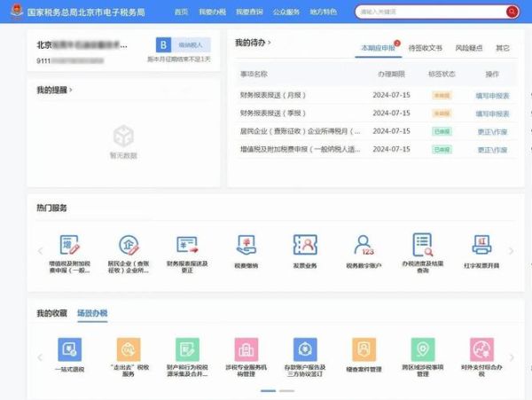
Task: Click the 2024-07-15 deadline in 月报 row
Action: [392, 95]
